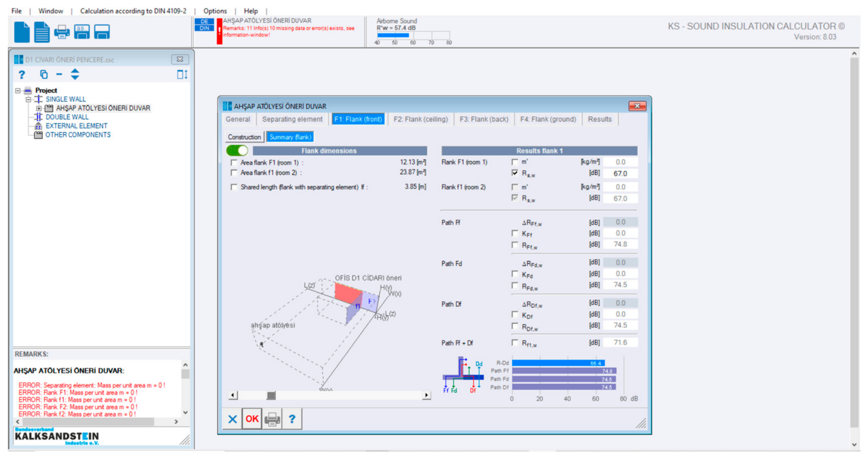Check the Area flank F1 (room 1) box
The height and width of the screenshot is (459, 868).
[234, 163]
